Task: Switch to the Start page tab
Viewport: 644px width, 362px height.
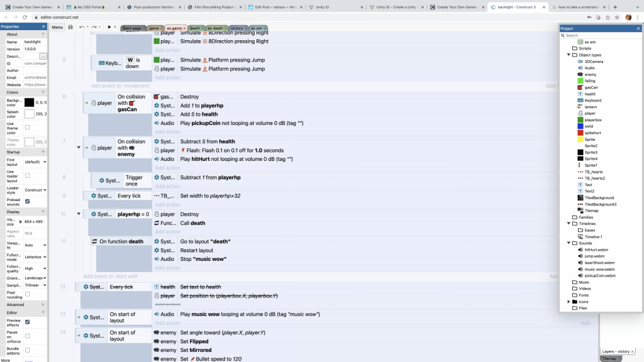Action: [x=132, y=28]
